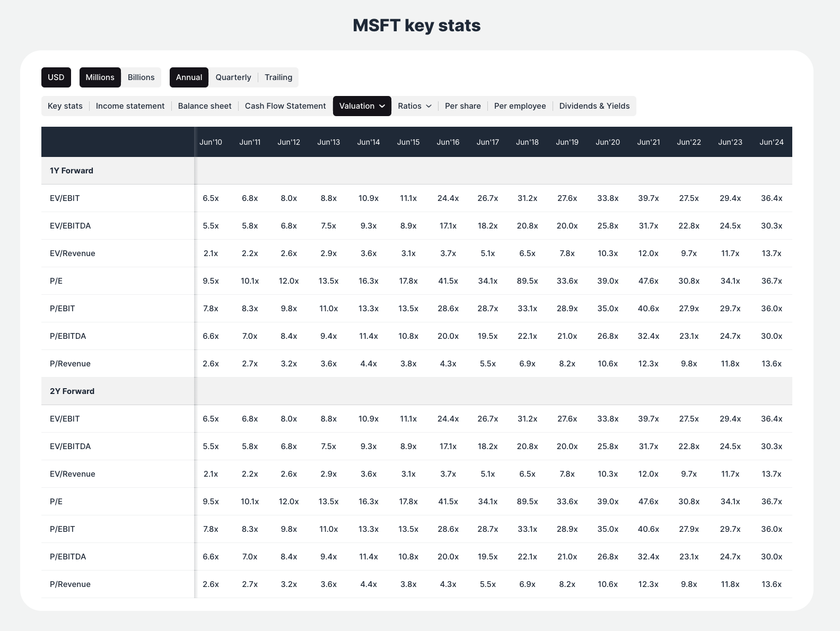
Task: Select 2Y Forward EV/EBIT 39.7x for Jun'21
Action: [649, 419]
